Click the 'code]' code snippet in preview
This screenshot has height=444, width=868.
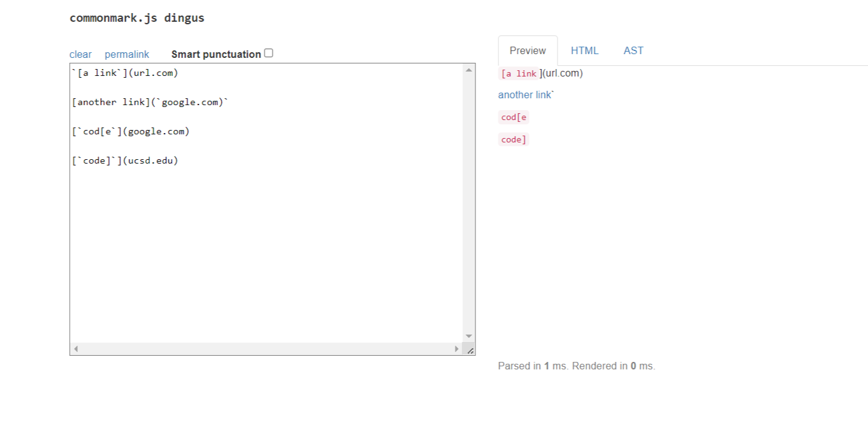(x=514, y=140)
